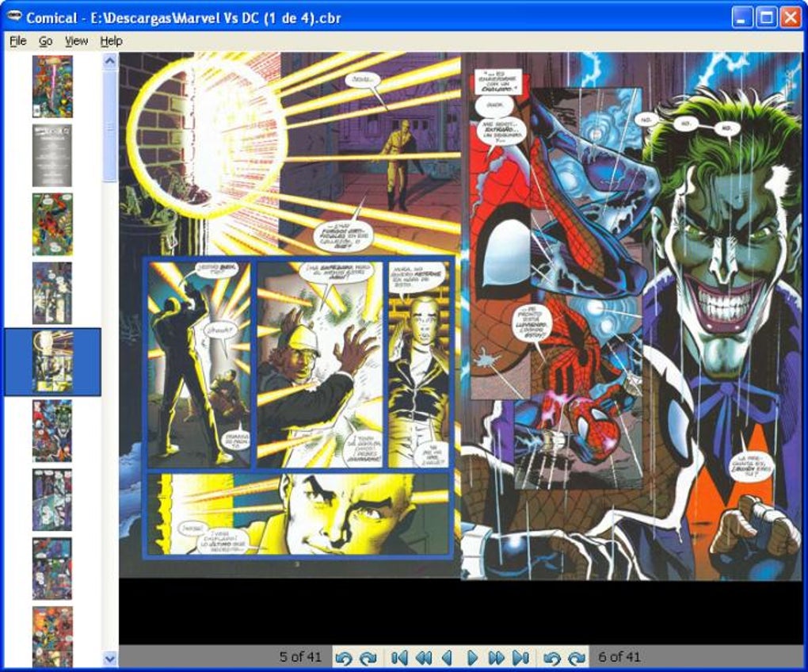Select the second gray credits page thumbnail
Viewport: 808px width, 672px height.
click(x=52, y=155)
